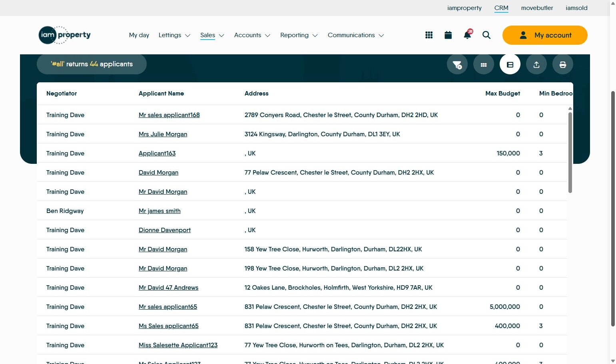Image resolution: width=616 pixels, height=364 pixels.
Task: Go to My day
Action: tap(139, 35)
